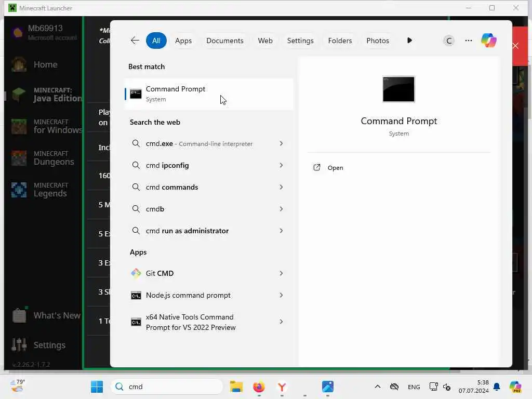Open the Photos app from the taskbar
532x399 pixels.
click(327, 387)
